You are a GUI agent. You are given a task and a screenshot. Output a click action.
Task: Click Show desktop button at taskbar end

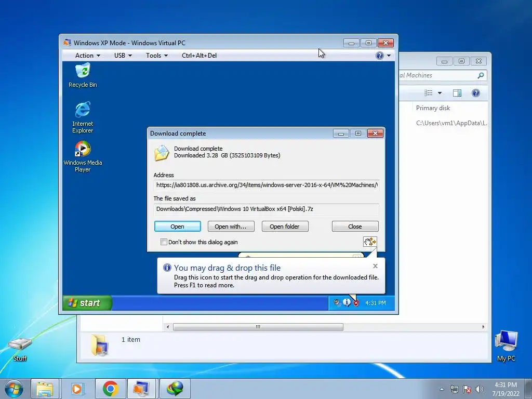coord(528,389)
